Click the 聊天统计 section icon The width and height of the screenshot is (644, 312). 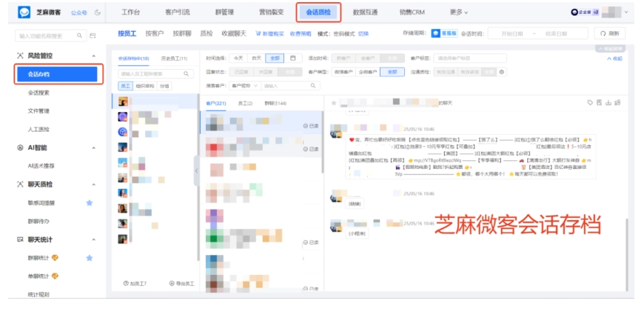pyautogui.click(x=20, y=239)
